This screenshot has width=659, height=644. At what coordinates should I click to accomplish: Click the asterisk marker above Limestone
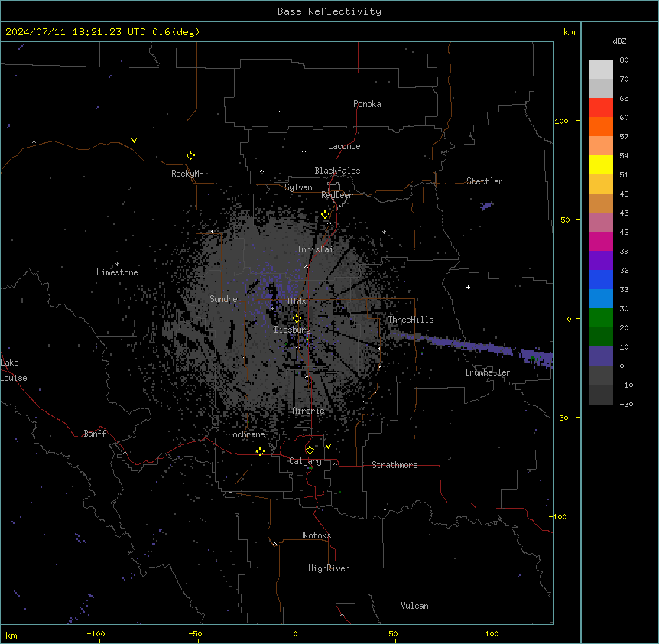coord(117,265)
